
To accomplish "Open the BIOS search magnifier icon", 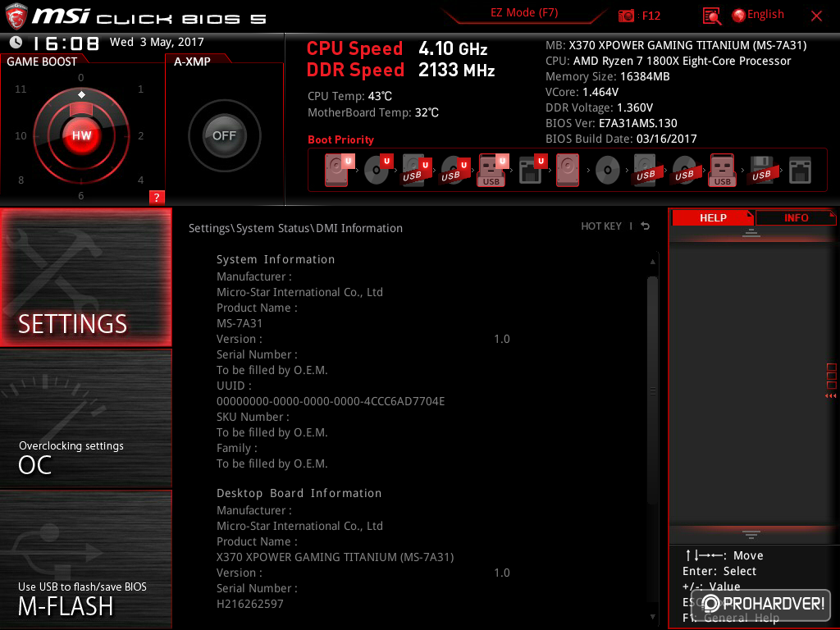I will point(711,16).
